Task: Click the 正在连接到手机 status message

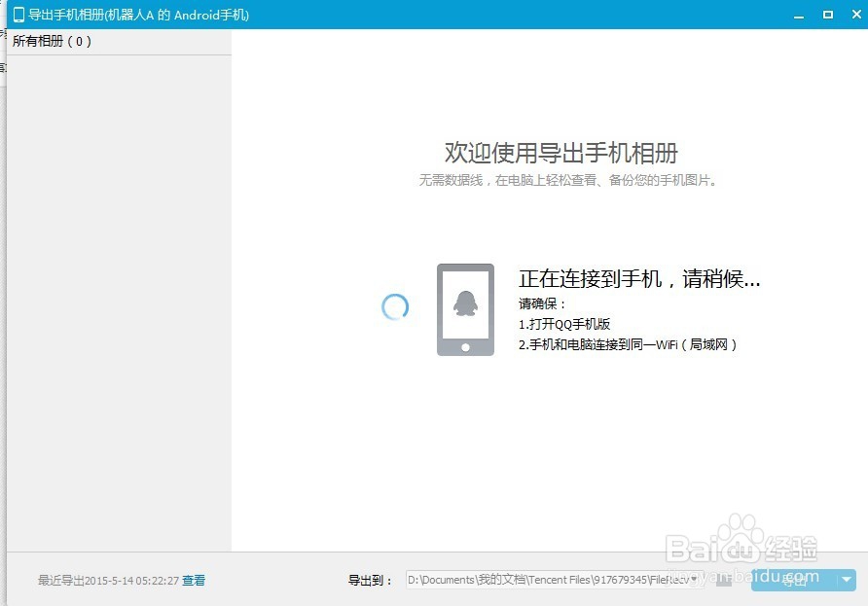Action: point(637,278)
